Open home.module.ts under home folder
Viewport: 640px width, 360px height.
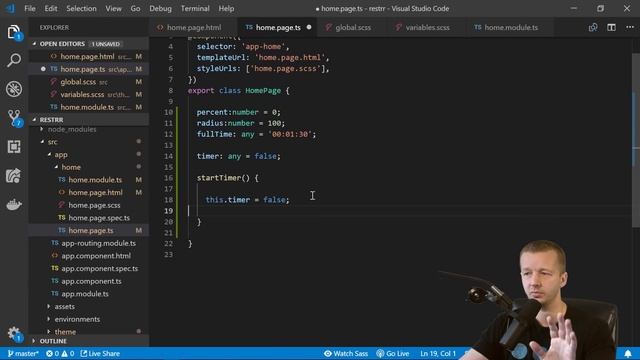[89, 180]
